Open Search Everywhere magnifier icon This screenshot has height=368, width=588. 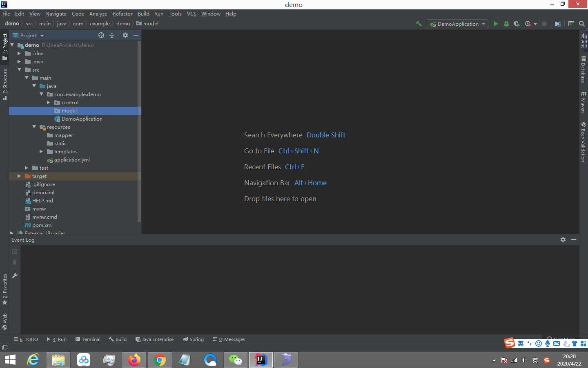pyautogui.click(x=582, y=24)
